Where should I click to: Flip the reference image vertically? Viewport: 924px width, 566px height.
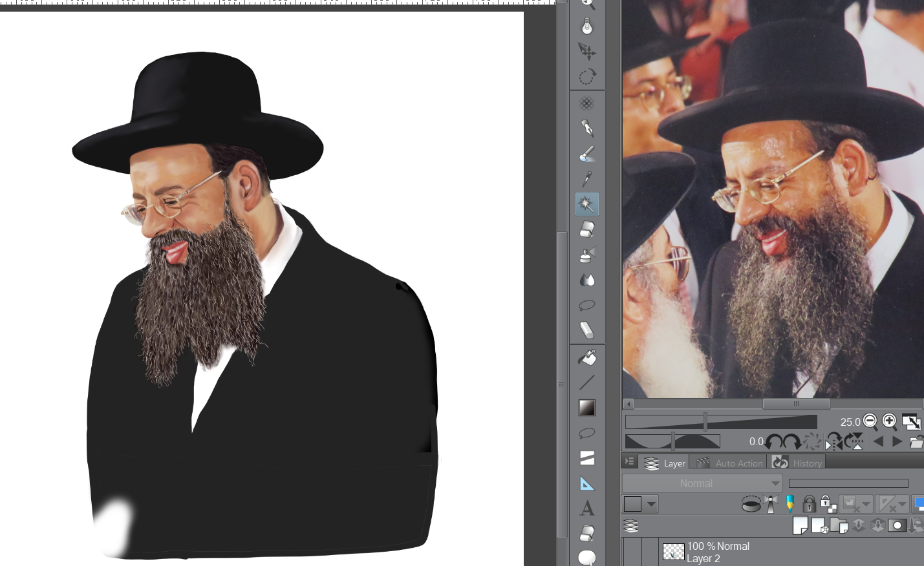coord(854,442)
